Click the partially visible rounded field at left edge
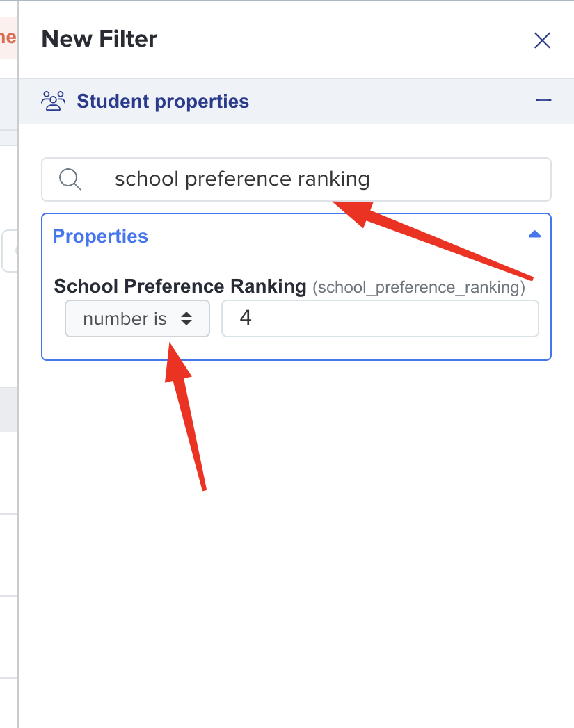 click(10, 251)
